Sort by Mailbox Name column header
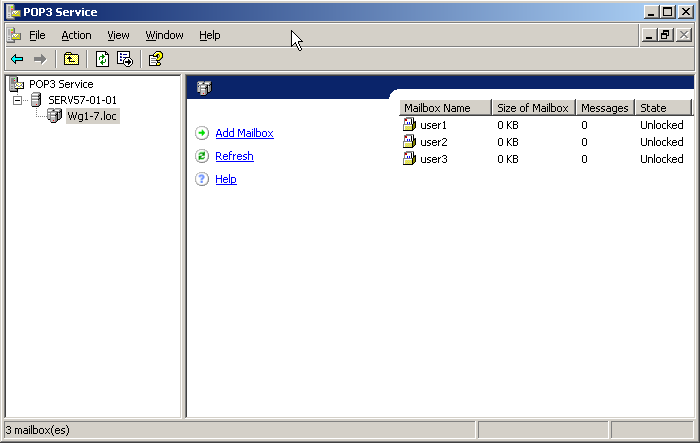The width and height of the screenshot is (700, 443). [x=445, y=108]
